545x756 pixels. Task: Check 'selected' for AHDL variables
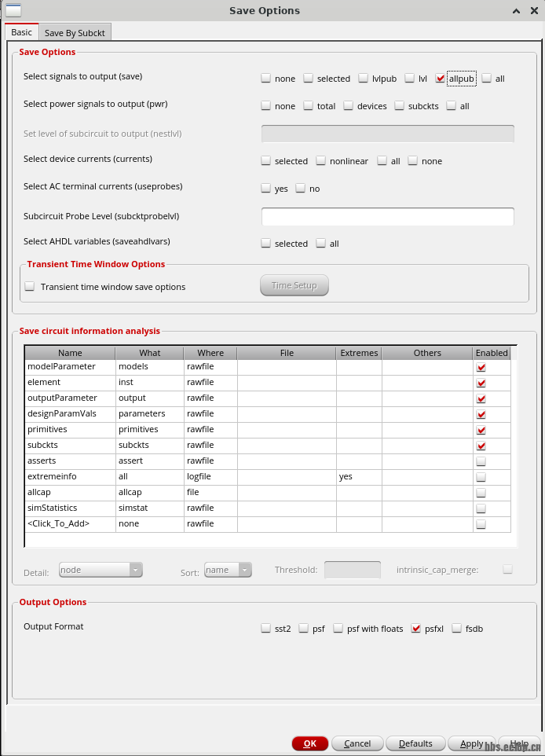[265, 243]
